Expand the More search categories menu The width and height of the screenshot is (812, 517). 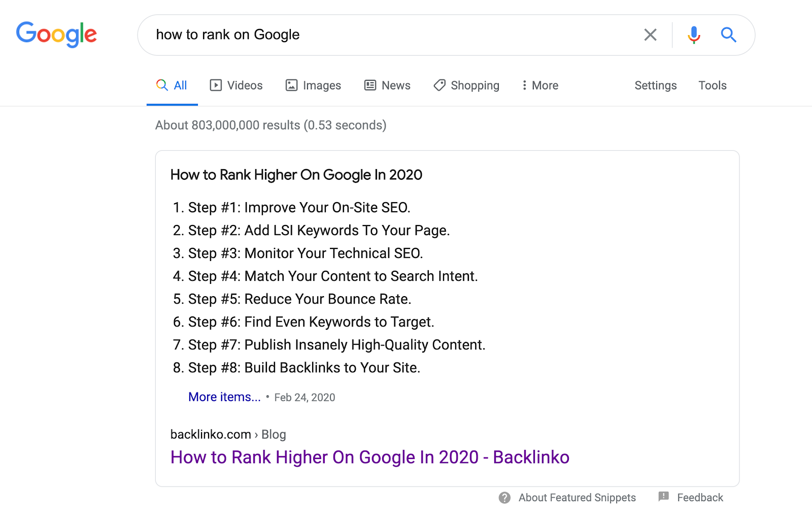tap(540, 85)
